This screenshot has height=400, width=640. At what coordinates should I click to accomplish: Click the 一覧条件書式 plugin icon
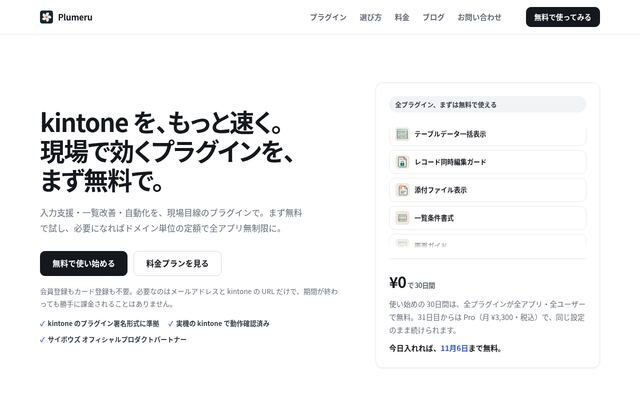pos(402,218)
